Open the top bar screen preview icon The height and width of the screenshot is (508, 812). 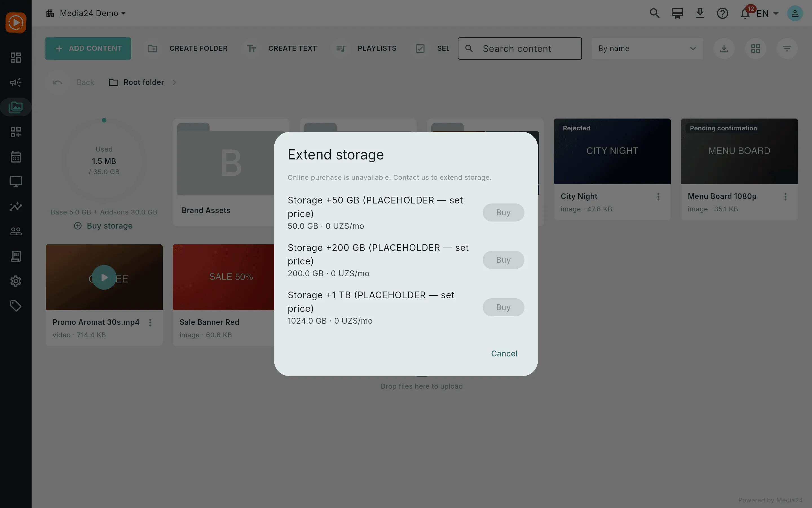point(678,13)
